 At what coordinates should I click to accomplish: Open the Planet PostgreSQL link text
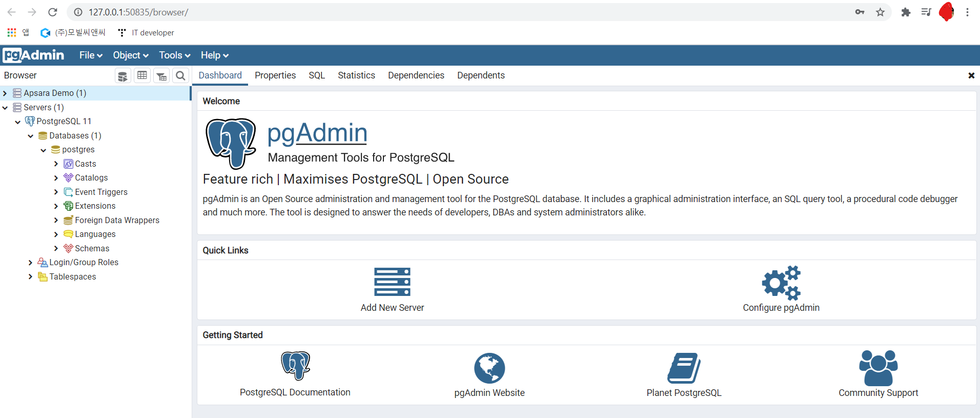pos(684,393)
